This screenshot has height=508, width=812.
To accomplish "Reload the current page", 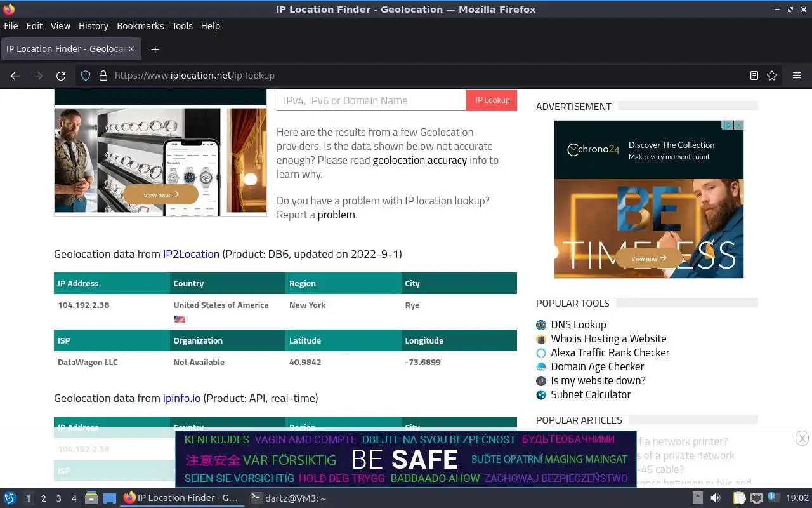I will click(61, 76).
